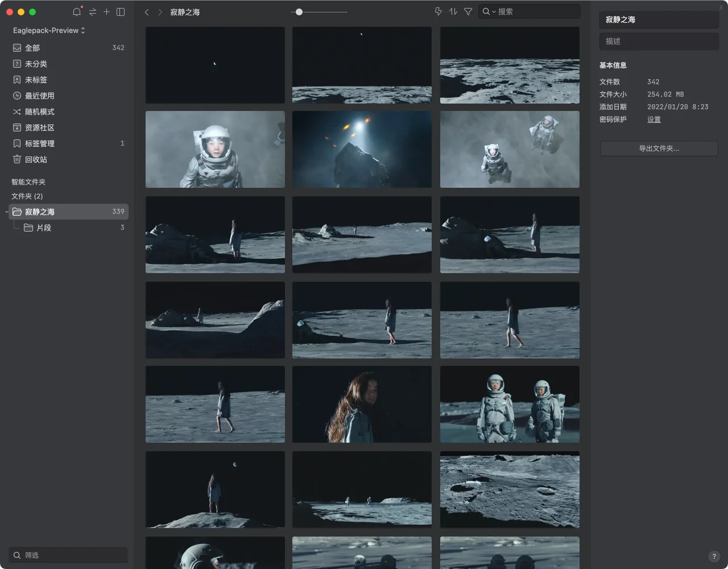Click the 智能文件夹 section header
728x569 pixels.
coord(28,182)
